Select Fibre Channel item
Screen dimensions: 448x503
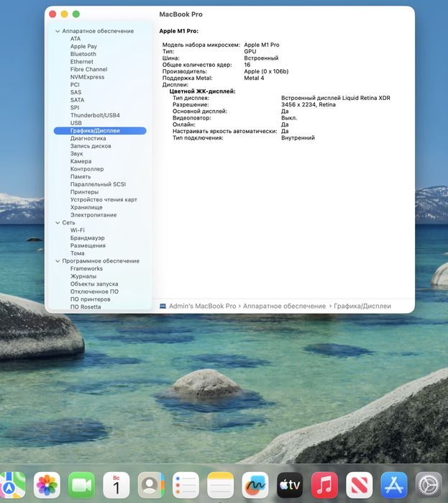click(x=88, y=69)
